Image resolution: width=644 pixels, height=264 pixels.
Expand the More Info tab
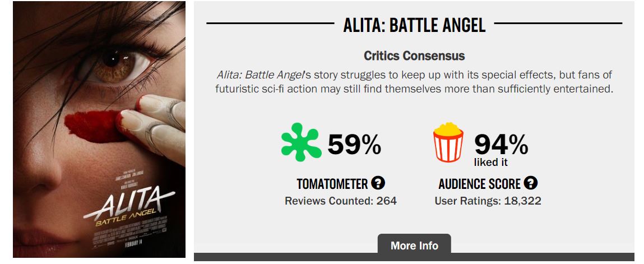point(414,246)
